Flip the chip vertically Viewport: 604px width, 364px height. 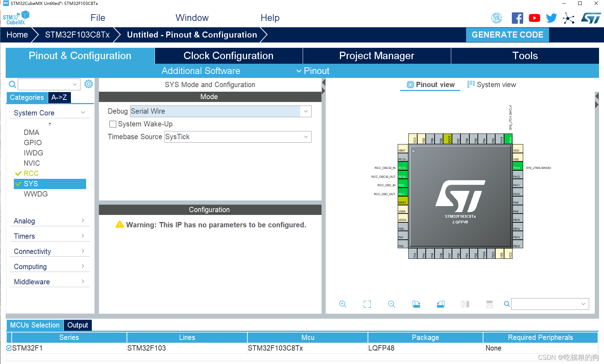click(x=490, y=304)
